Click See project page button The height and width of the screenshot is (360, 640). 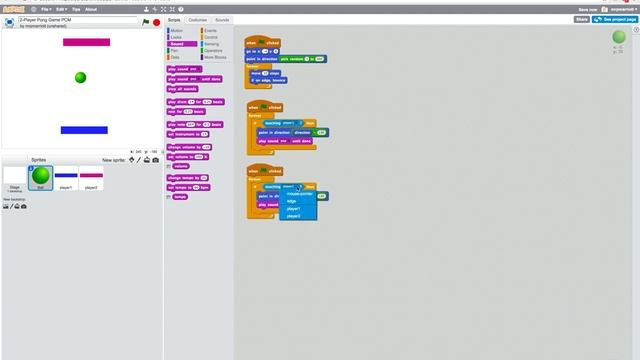click(x=615, y=19)
